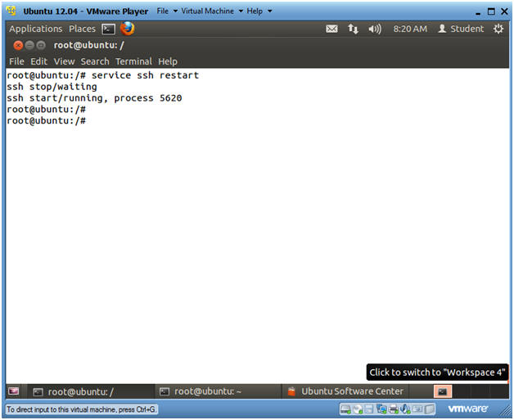Open the sound volume indicator
Viewport: 514px width, 420px height.
[375, 29]
